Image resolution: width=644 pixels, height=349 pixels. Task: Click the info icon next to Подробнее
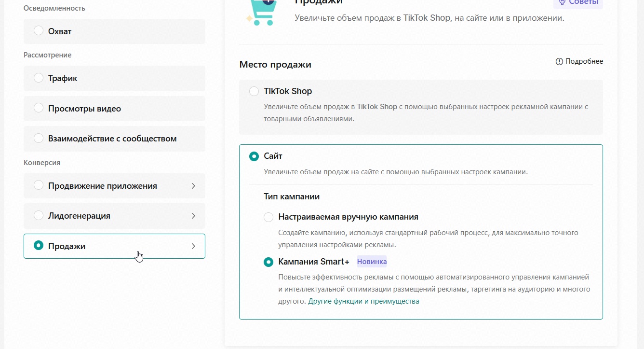click(559, 61)
